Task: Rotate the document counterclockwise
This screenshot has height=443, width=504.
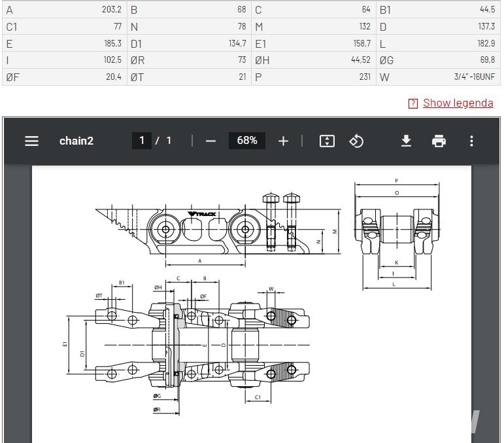Action: click(x=356, y=141)
